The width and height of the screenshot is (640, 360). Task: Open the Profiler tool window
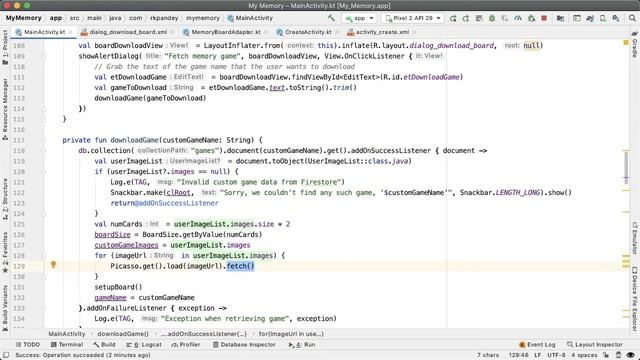tap(186, 344)
